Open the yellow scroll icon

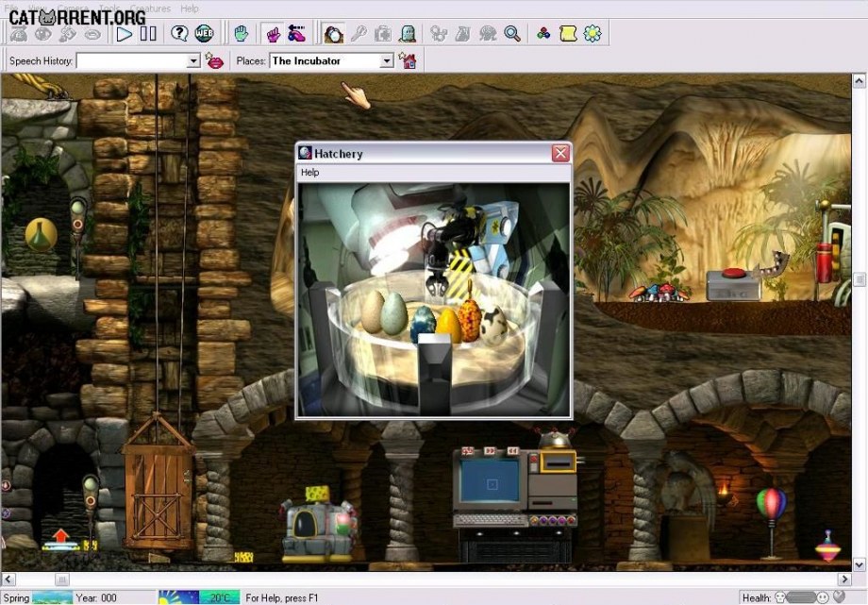point(568,34)
